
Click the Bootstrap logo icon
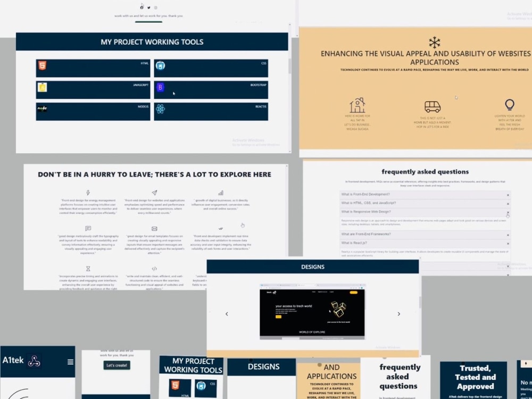pyautogui.click(x=160, y=87)
